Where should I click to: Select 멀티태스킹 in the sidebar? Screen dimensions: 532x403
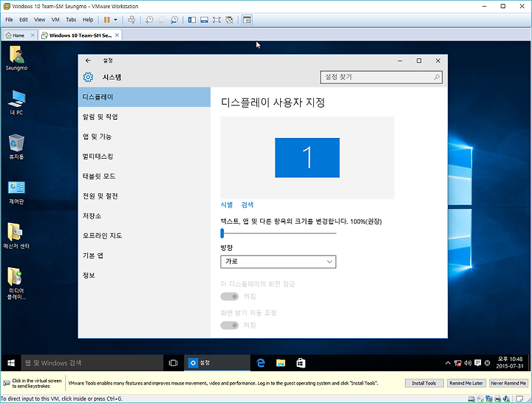click(144, 156)
